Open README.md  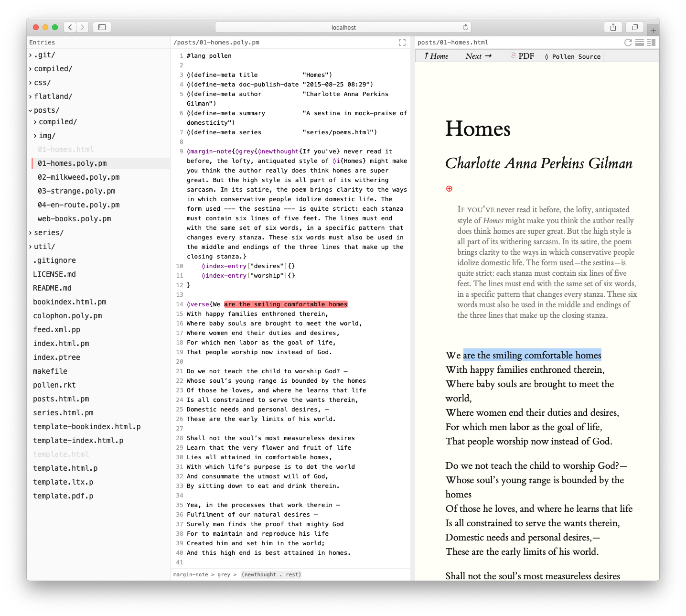coord(52,288)
